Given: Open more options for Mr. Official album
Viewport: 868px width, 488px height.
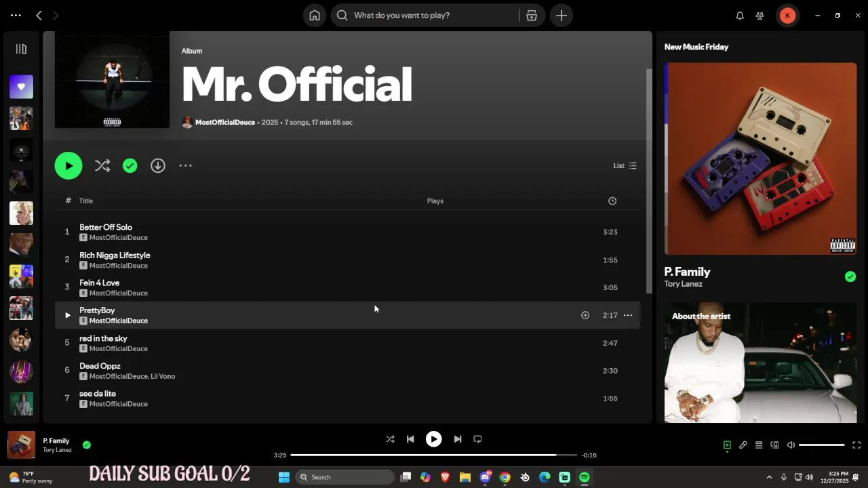Looking at the screenshot, I should [x=186, y=165].
